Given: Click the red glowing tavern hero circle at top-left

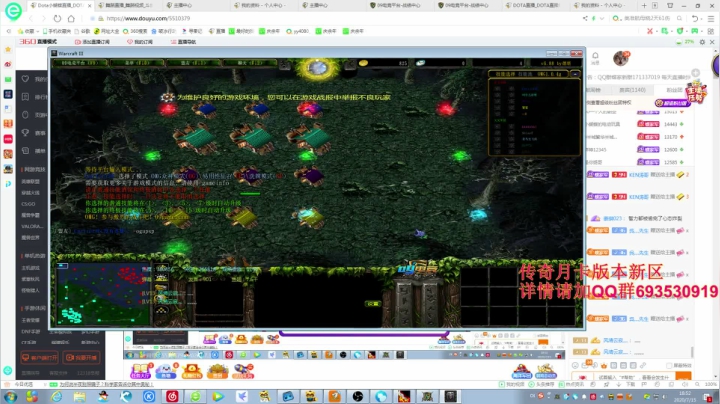Looking at the screenshot, I should click(168, 109).
